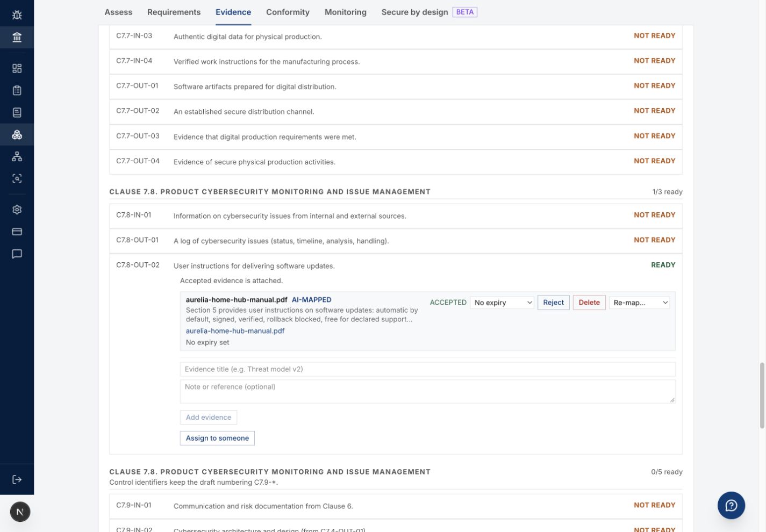Click the '1/3 ready' counter
The image size is (766, 532).
point(667,192)
